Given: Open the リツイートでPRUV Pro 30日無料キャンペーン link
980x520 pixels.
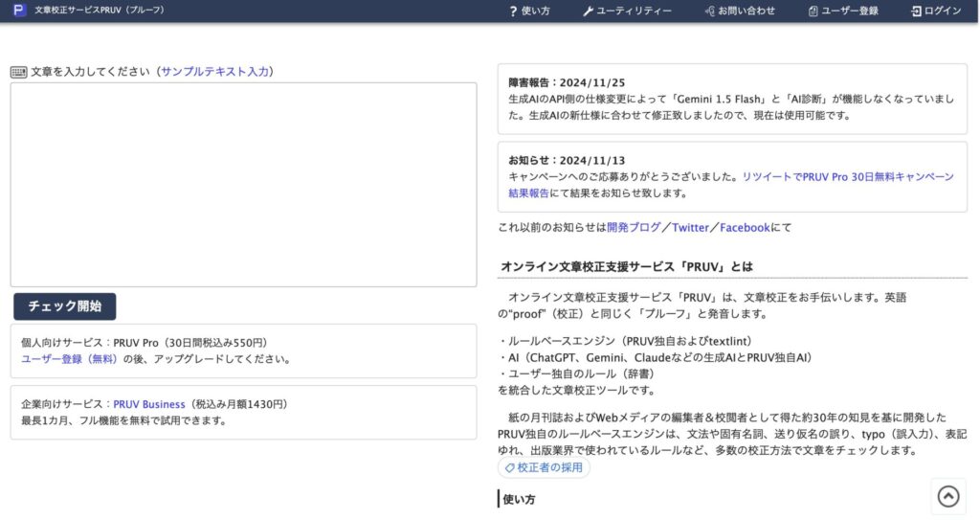Looking at the screenshot, I should 848,177.
